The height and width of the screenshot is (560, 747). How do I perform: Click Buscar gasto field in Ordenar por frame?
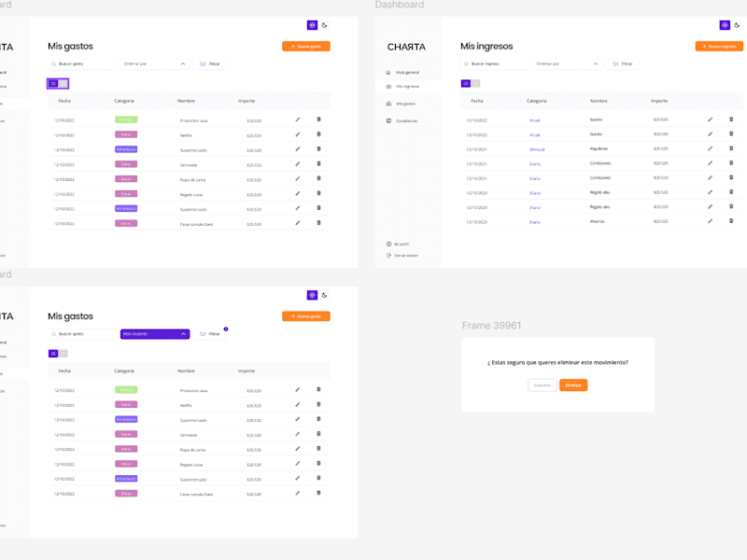[x=82, y=63]
